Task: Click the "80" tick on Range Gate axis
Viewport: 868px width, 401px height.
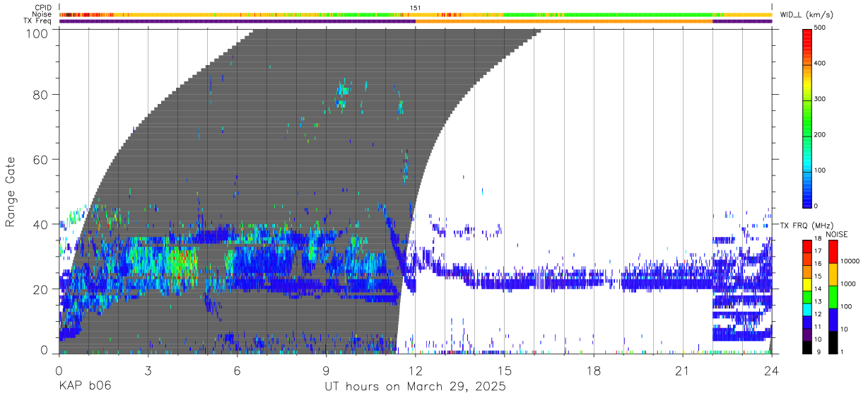Action: coord(41,94)
